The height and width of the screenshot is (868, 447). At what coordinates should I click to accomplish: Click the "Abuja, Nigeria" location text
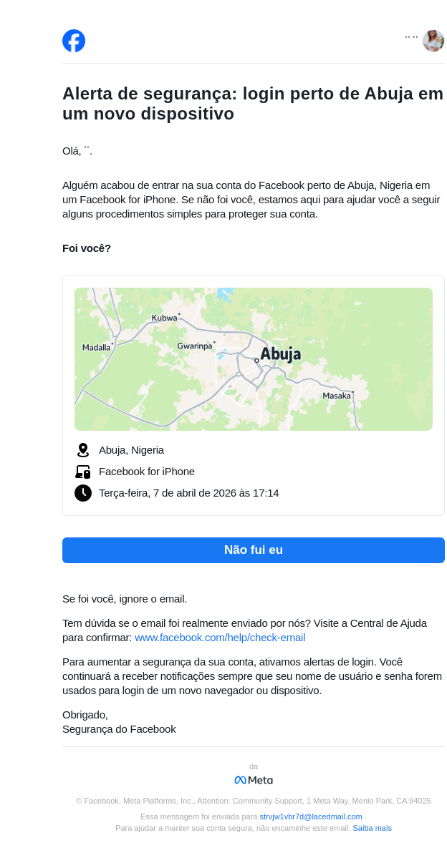pos(131,450)
